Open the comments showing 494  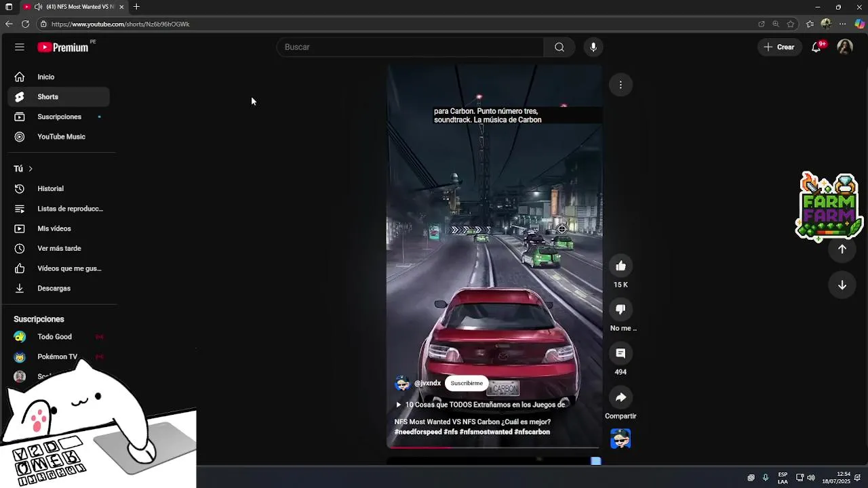(x=620, y=353)
